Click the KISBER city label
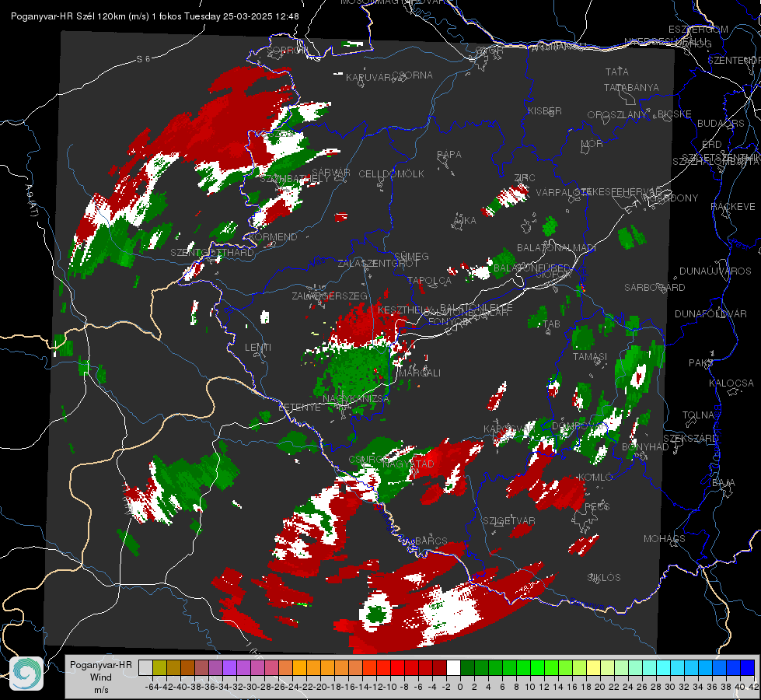761x700 pixels. coord(545,111)
